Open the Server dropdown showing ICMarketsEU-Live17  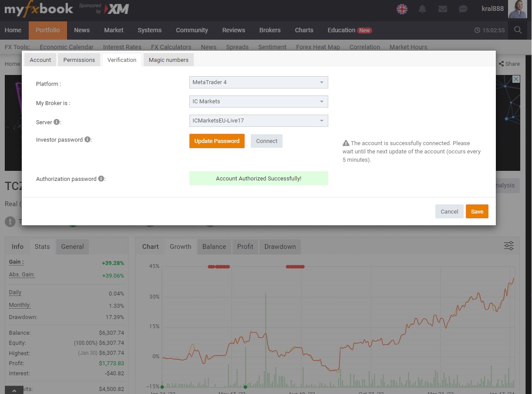pos(259,121)
